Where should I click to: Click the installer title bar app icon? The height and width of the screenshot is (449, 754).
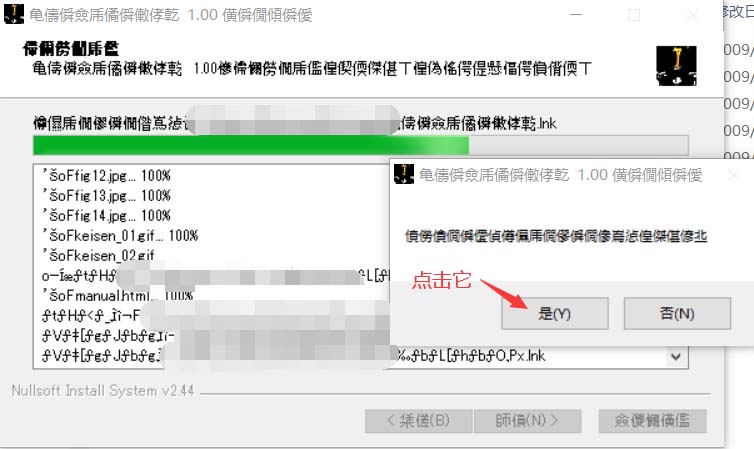coord(13,14)
